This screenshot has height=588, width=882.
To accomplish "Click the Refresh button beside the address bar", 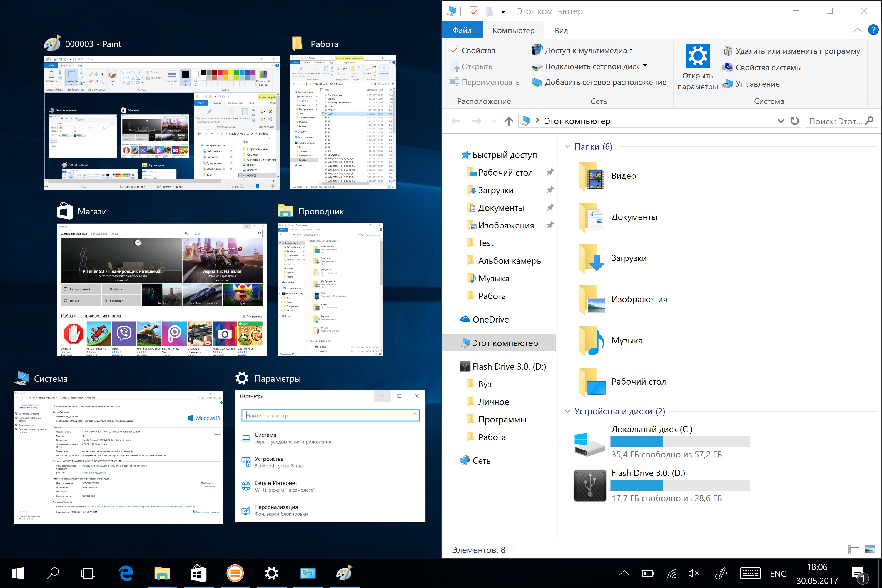I will [794, 121].
